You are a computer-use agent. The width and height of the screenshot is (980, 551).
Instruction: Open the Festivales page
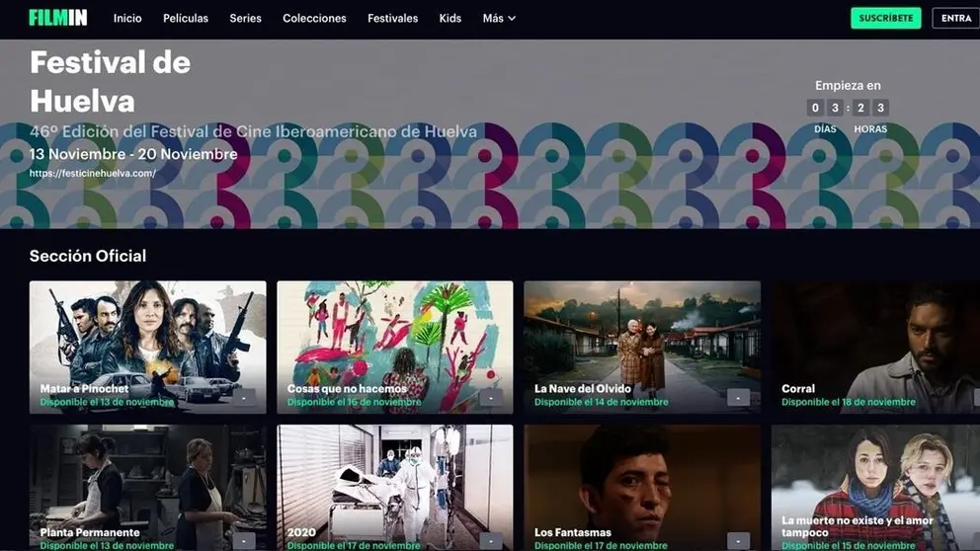(x=392, y=18)
